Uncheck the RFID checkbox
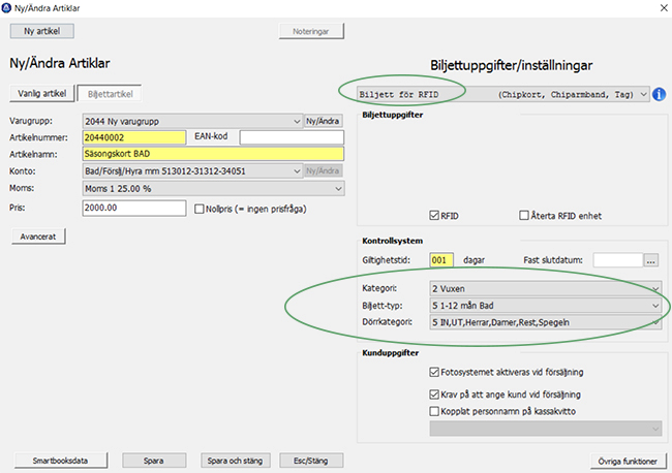The height and width of the screenshot is (473, 672). 434,215
